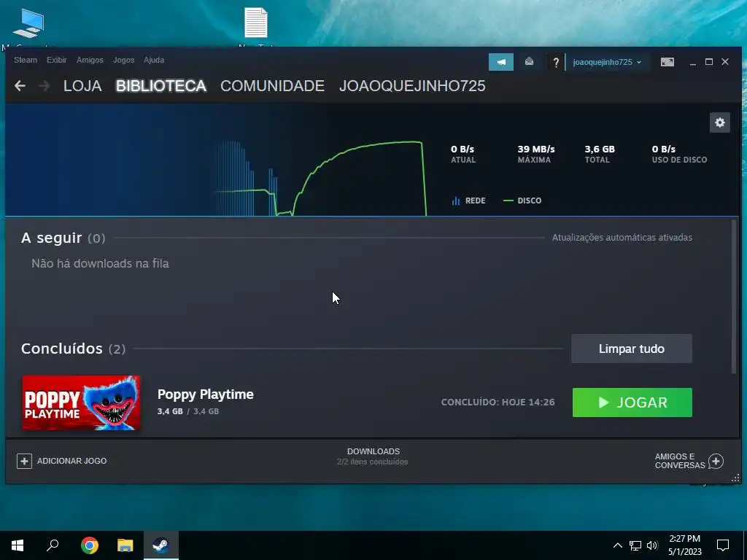Viewport: 747px width, 560px height.
Task: Open the Amigos menu
Action: tap(90, 60)
